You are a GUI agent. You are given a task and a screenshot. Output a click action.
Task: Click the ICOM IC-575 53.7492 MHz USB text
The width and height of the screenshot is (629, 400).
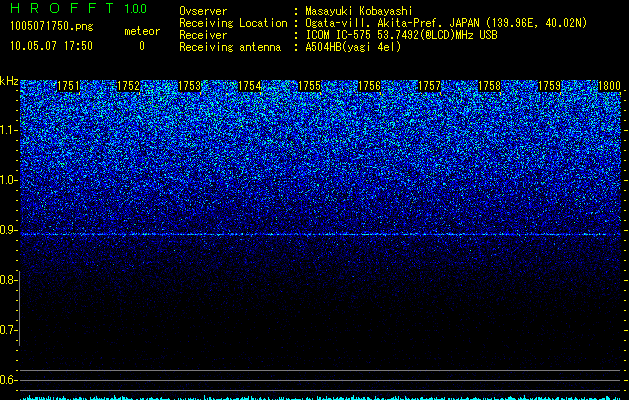401,35
